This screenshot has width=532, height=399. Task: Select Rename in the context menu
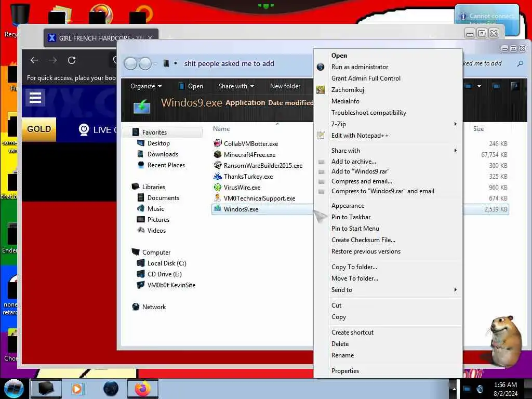pos(342,355)
